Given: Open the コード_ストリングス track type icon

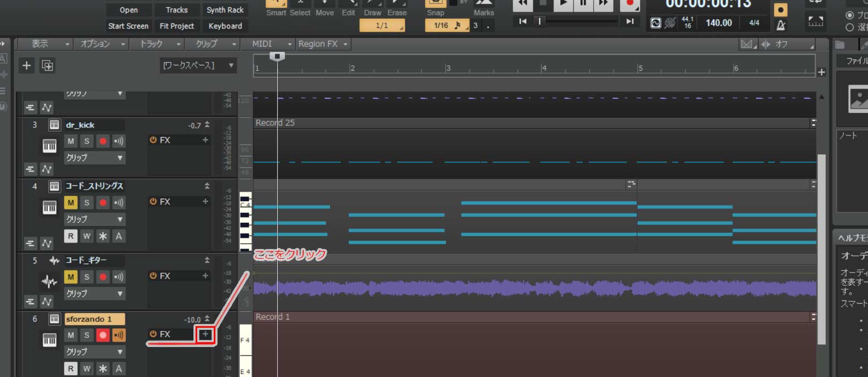Looking at the screenshot, I should tap(54, 186).
